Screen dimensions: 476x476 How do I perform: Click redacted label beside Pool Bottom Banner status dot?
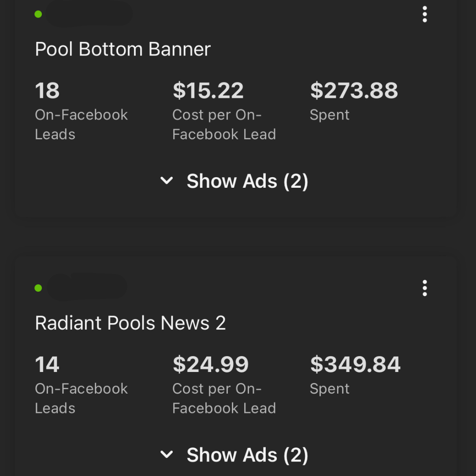click(89, 14)
